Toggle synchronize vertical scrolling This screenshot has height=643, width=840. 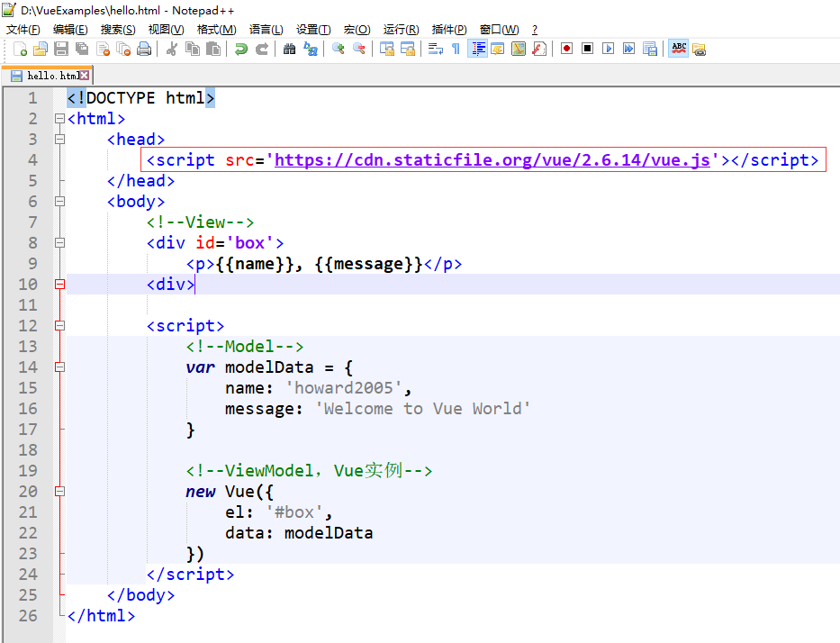[387, 50]
